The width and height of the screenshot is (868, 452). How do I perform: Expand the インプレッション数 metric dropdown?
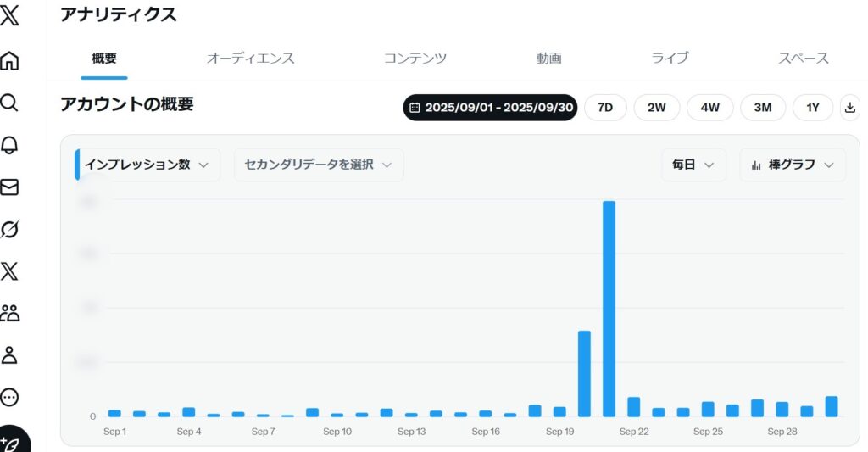[147, 165]
